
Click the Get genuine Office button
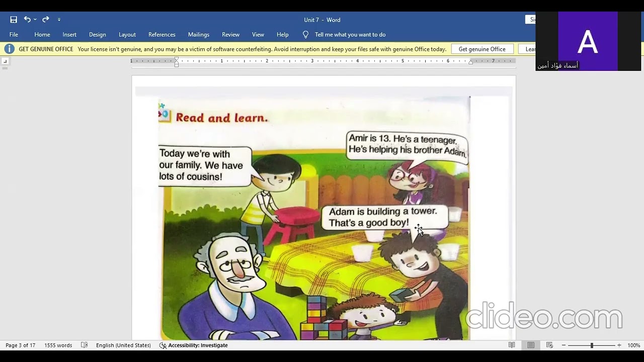[x=482, y=49]
